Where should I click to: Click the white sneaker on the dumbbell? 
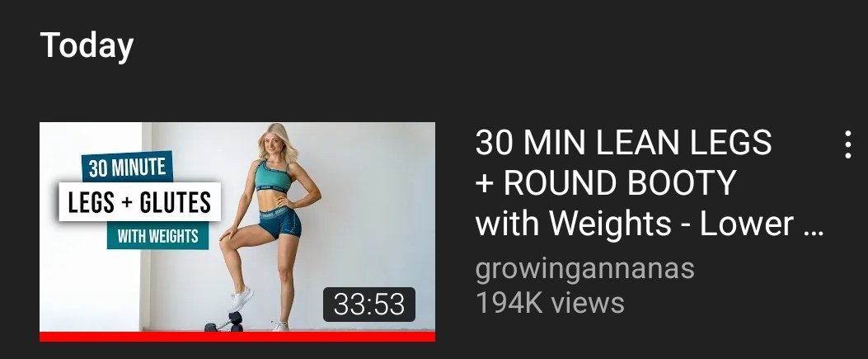pyautogui.click(x=242, y=299)
